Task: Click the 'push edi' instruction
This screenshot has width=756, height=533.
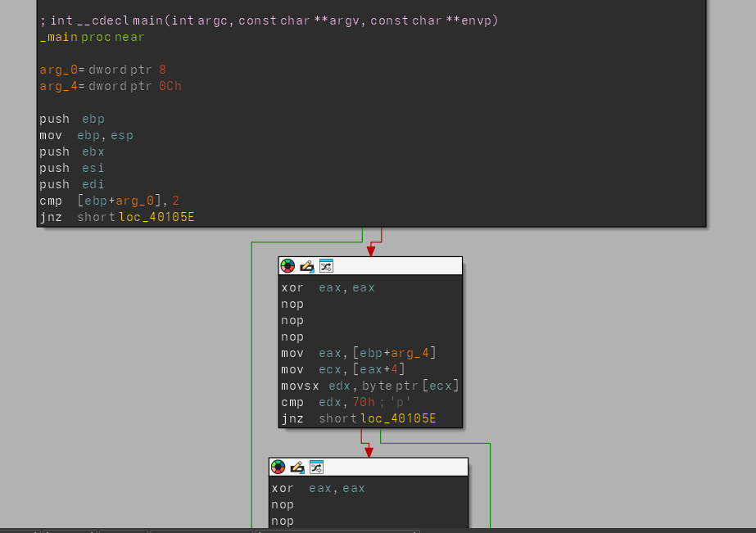Action: click(x=72, y=184)
